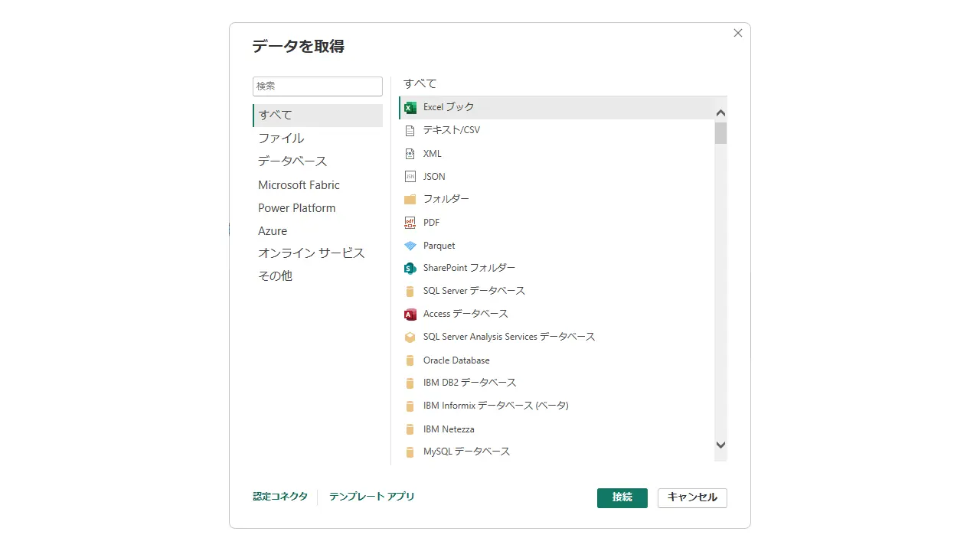Choose the Parquet diamond icon
Image resolution: width=980 pixels, height=551 pixels.
[x=410, y=246]
